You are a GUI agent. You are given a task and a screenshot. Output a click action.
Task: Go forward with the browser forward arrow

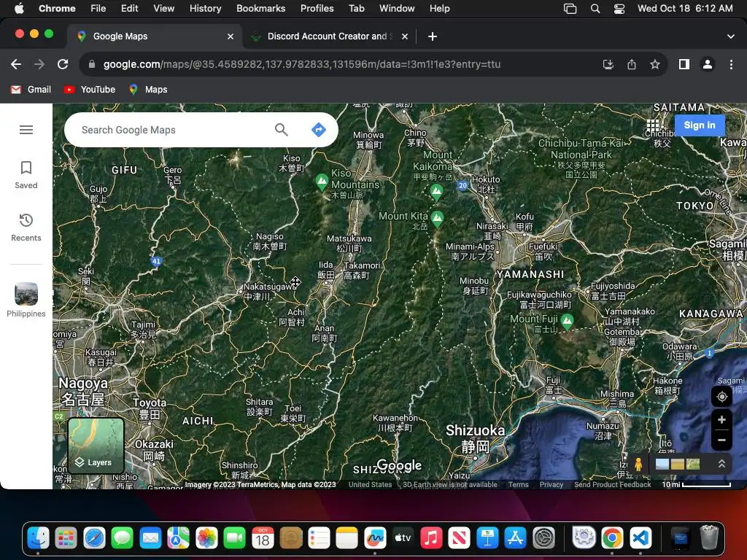[x=39, y=64]
